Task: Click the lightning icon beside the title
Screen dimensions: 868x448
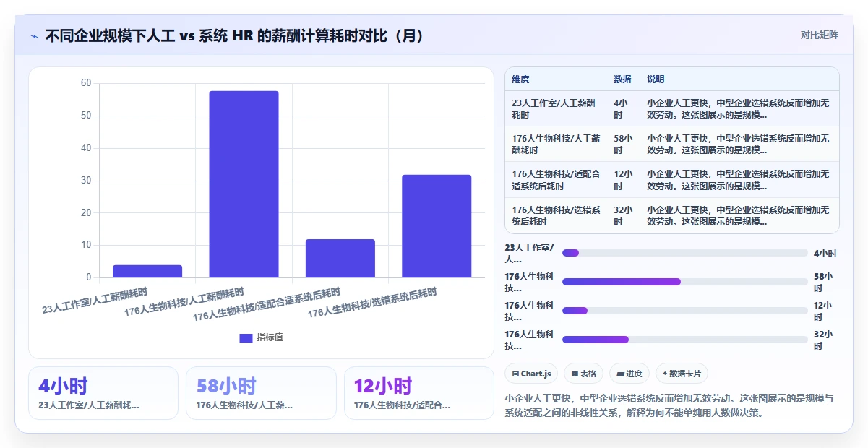Action: 34,36
